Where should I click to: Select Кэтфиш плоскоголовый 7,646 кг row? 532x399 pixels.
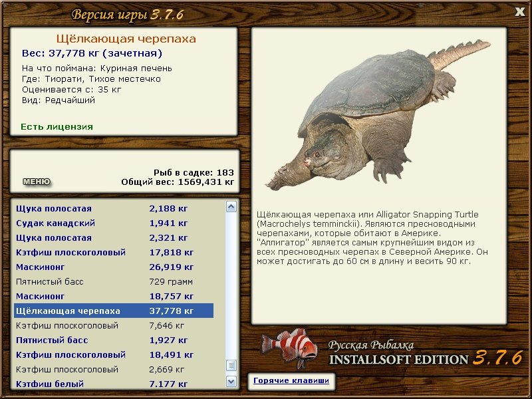[114, 325]
